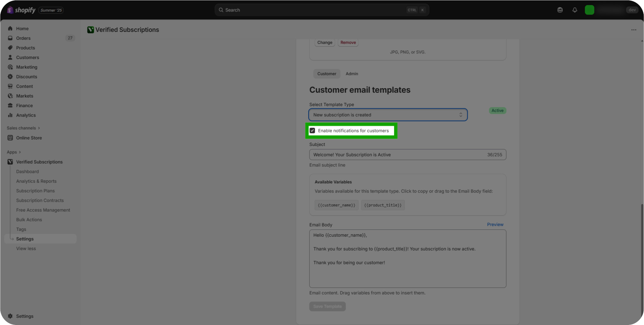Click the Online Store icon
Screen dimensions: 644x325
pos(10,138)
